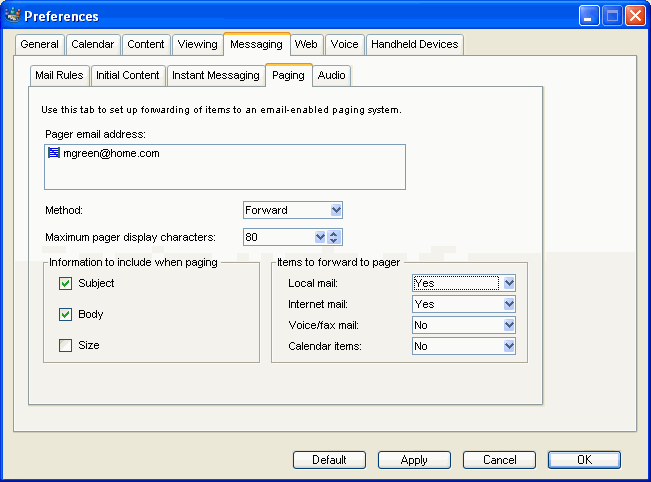Image resolution: width=651 pixels, height=482 pixels.
Task: Enable the Size checkbox
Action: coord(66,346)
